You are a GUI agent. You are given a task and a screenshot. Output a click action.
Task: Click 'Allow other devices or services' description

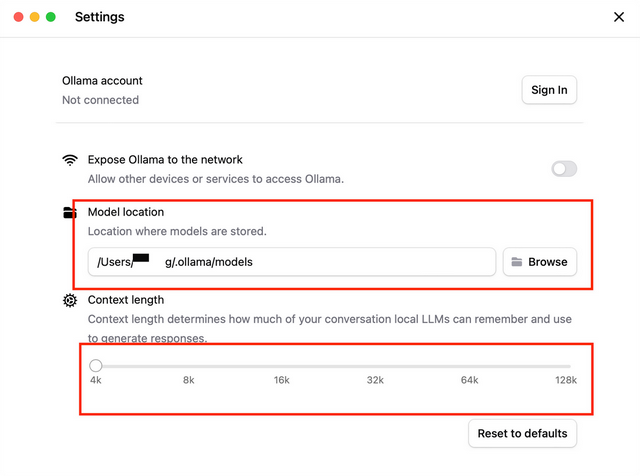(216, 179)
